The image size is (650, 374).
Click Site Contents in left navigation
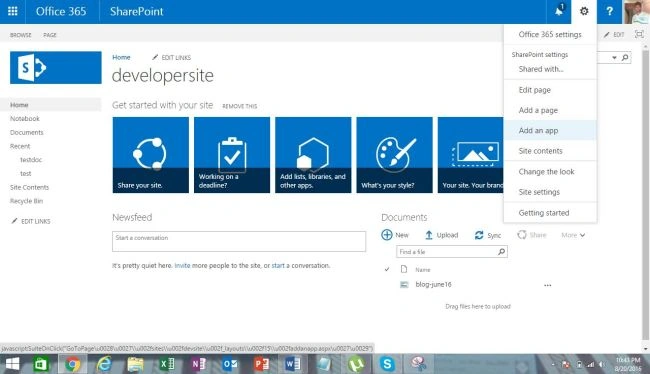[29, 187]
